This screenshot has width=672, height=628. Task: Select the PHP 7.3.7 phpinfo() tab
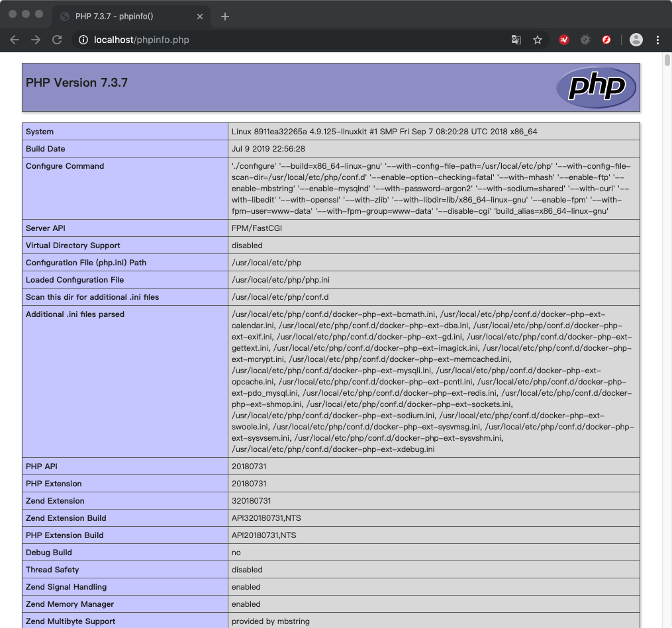pos(119,16)
